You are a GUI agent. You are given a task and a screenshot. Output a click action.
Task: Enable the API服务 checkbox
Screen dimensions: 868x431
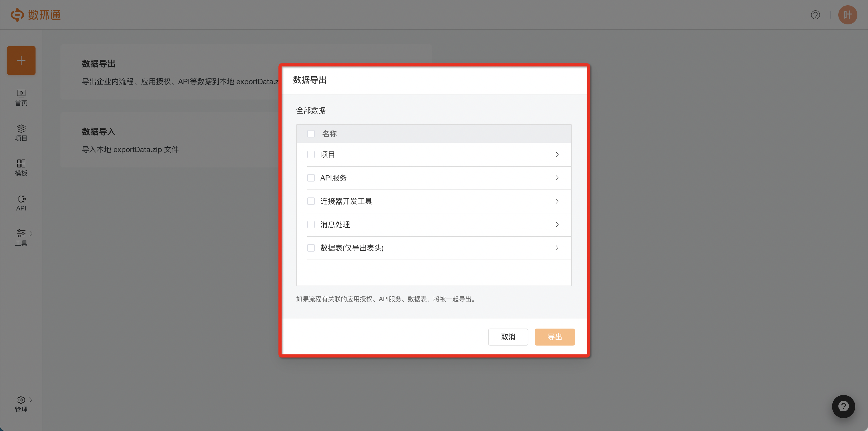311,178
